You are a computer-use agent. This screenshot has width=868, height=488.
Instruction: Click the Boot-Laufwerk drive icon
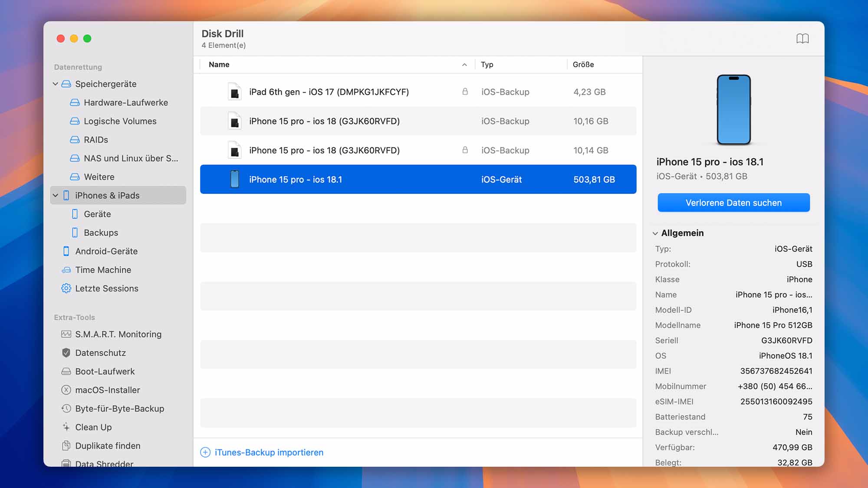tap(66, 371)
